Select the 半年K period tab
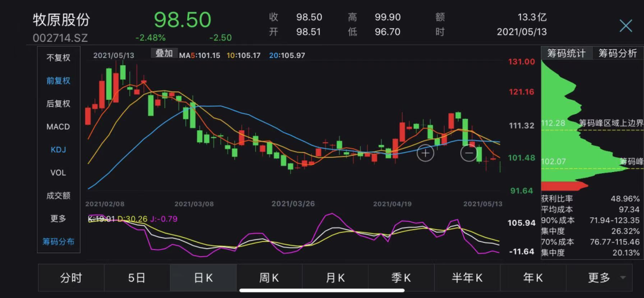 (x=467, y=278)
